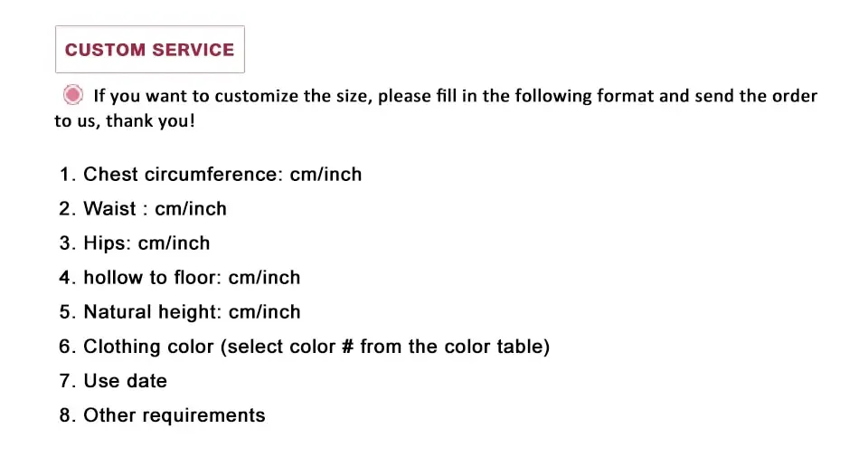
Task: Select the Clothing color list item
Action: [x=305, y=347]
